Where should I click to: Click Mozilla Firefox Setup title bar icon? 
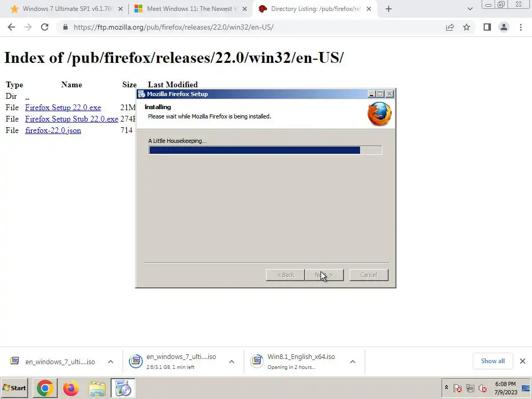coord(142,94)
